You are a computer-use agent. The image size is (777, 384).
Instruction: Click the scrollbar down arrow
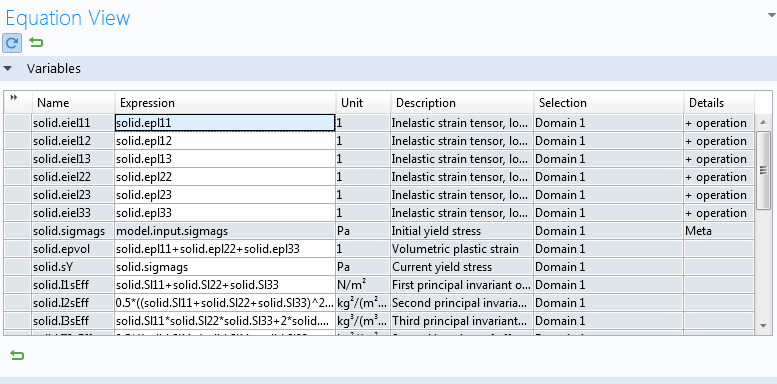click(x=763, y=326)
